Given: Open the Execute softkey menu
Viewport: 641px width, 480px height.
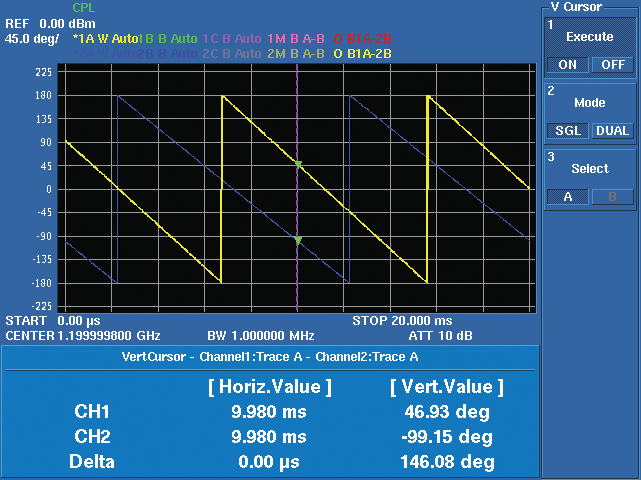Looking at the screenshot, I should coord(590,37).
